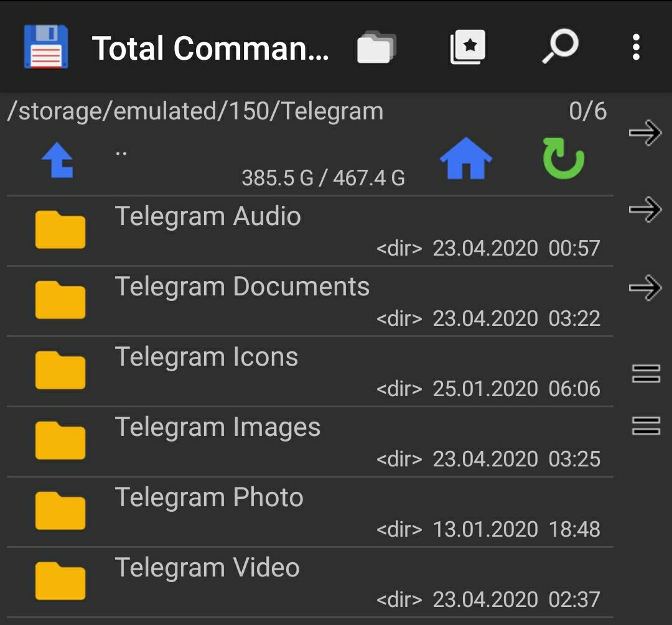The width and height of the screenshot is (672, 625).
Task: Open the bookmarks star icon
Action: click(467, 48)
